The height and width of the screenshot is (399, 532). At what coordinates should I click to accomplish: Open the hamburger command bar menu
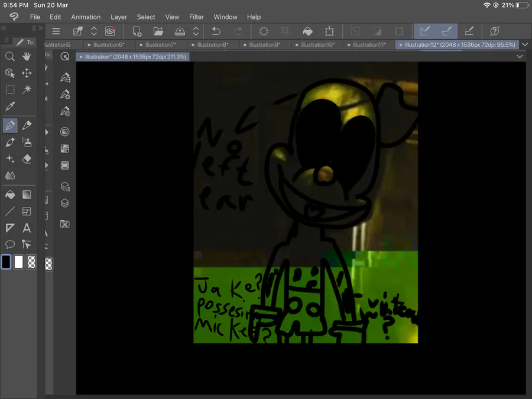pos(56,31)
